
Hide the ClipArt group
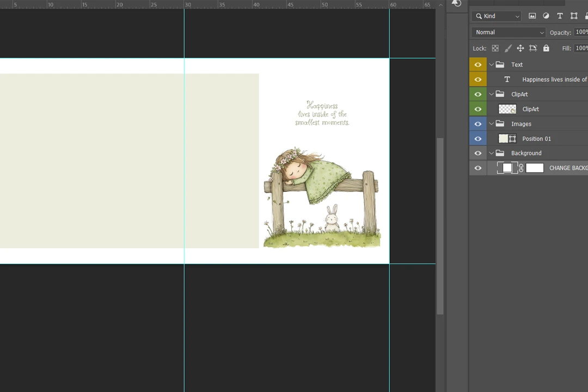pos(478,94)
